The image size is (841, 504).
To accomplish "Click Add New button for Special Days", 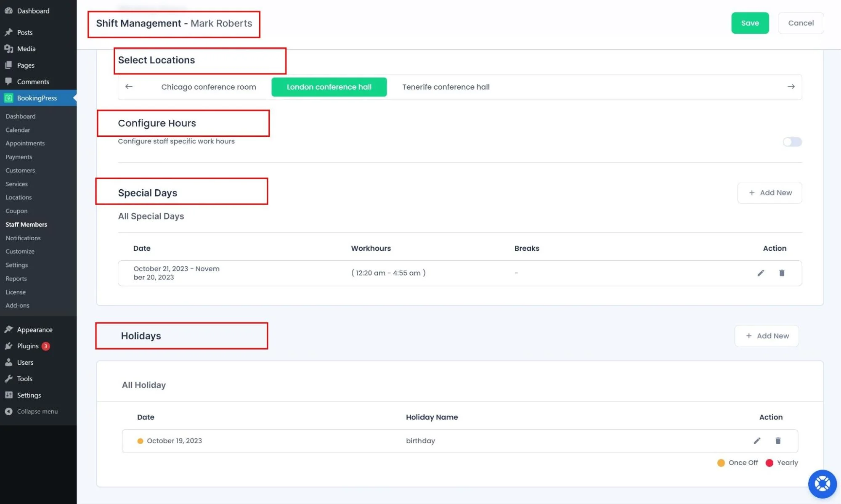I will [x=770, y=192].
